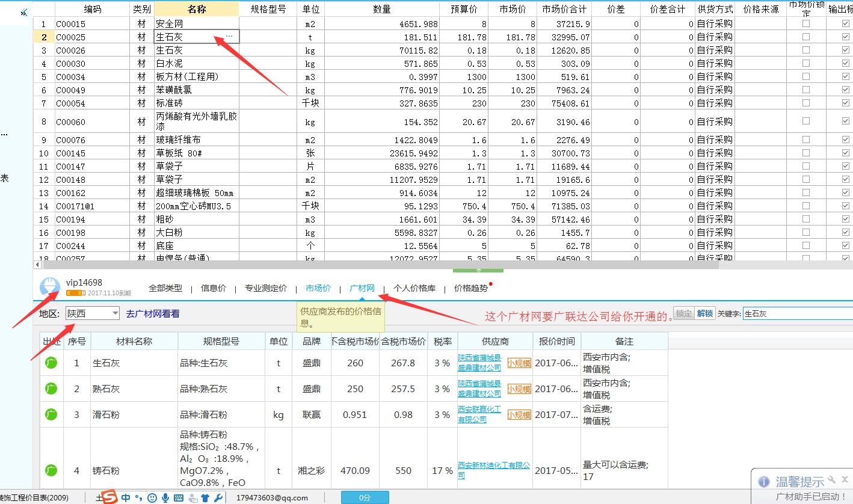853x504 pixels.
Task: Select the 粗砂 budget price 34.39 cell
Action: pyautogui.click(x=464, y=219)
